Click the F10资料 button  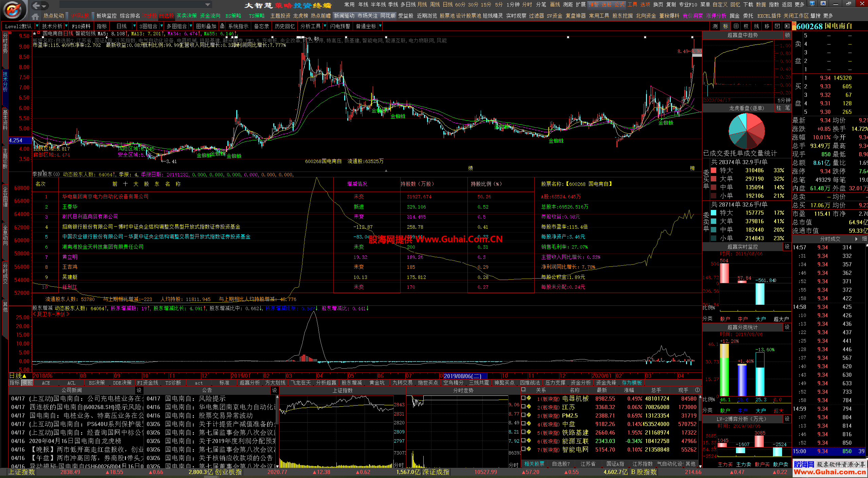pyautogui.click(x=81, y=26)
